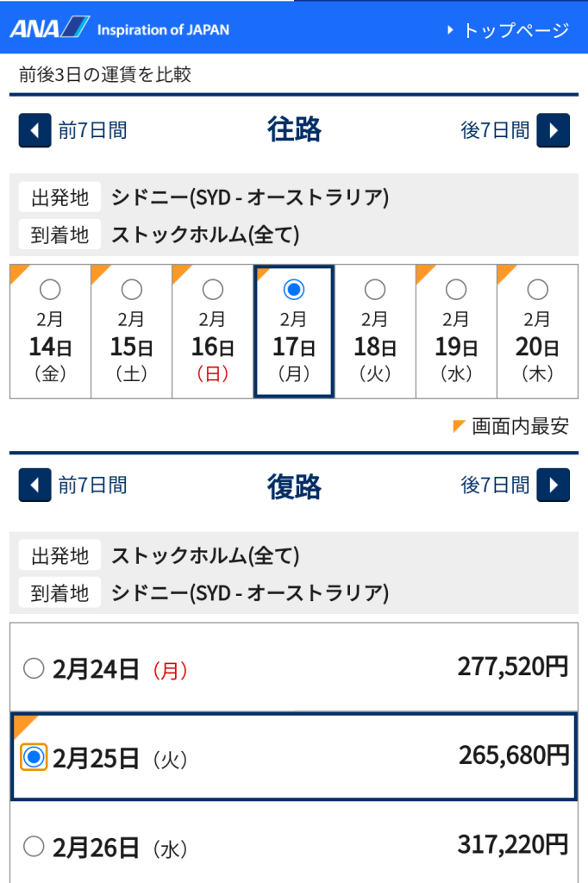The width and height of the screenshot is (588, 883).
Task: Click return 後7日間 text link
Action: click(x=495, y=485)
